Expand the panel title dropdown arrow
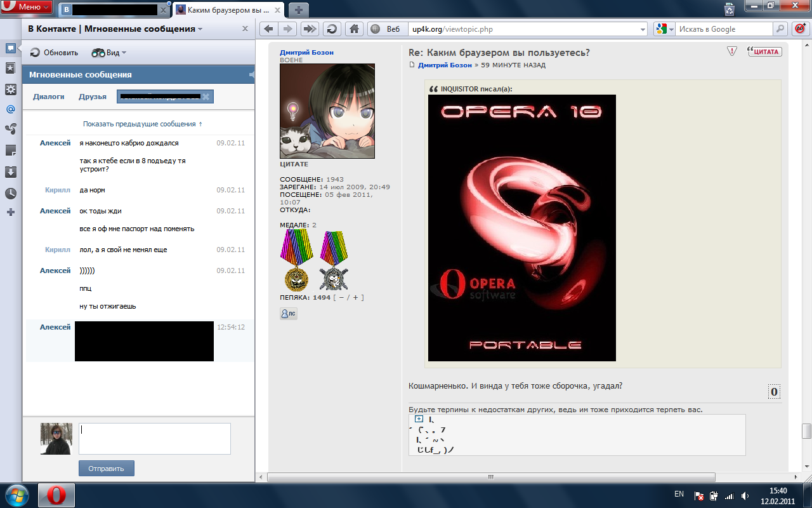 pyautogui.click(x=200, y=29)
